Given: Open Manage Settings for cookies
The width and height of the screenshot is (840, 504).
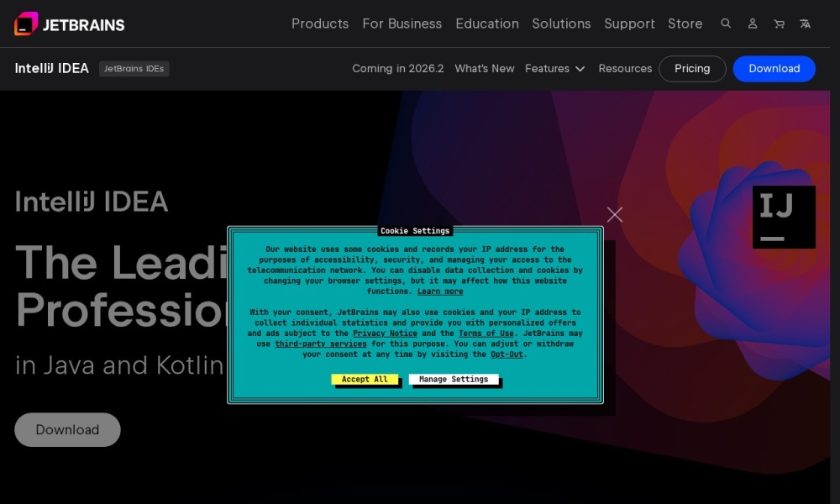Looking at the screenshot, I should pyautogui.click(x=454, y=379).
